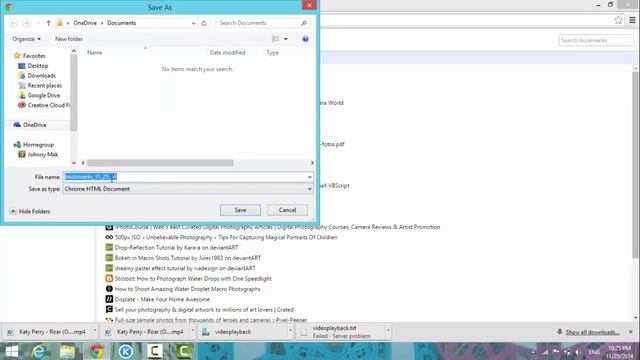Click the Windows Start button
This screenshot has height=360, width=640.
(11, 351)
